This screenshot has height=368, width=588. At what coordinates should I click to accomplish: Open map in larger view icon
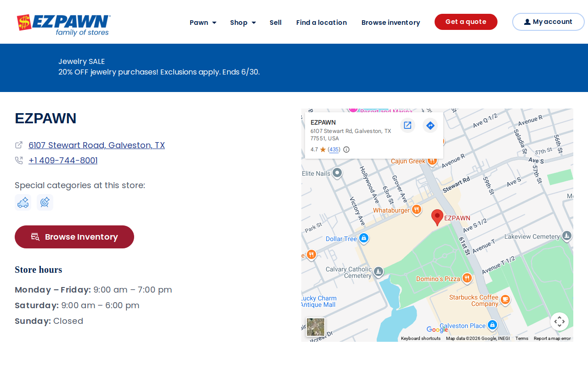pos(407,125)
